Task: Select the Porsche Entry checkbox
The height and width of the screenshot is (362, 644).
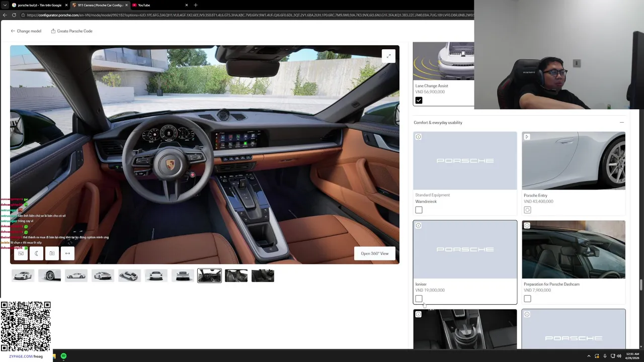Action: click(527, 210)
